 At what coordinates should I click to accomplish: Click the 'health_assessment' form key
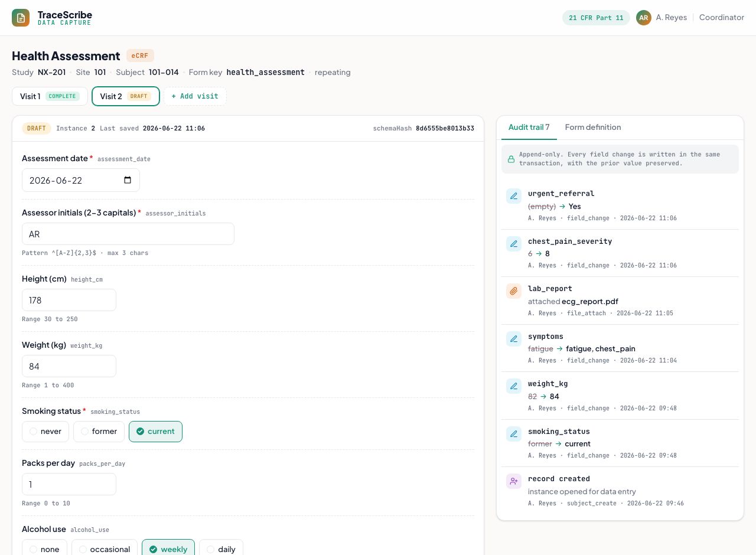266,72
